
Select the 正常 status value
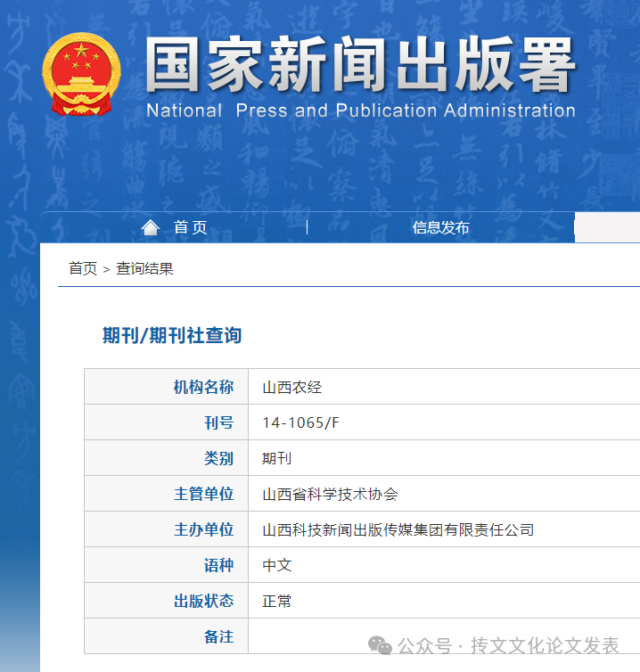277,601
